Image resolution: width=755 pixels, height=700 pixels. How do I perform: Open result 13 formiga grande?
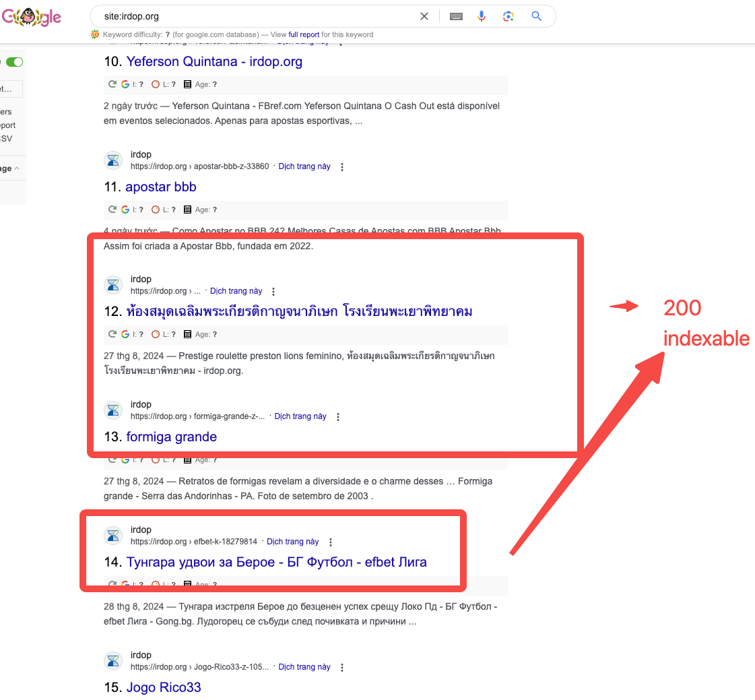coord(172,437)
